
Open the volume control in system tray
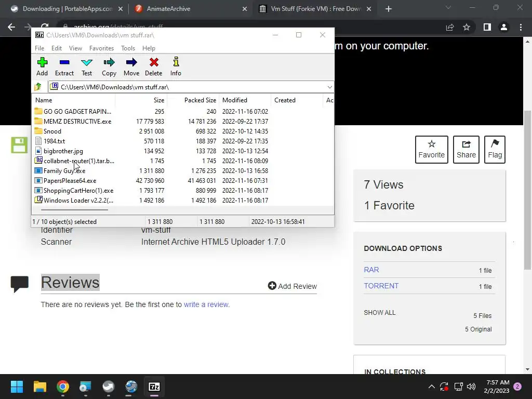tap(471, 387)
